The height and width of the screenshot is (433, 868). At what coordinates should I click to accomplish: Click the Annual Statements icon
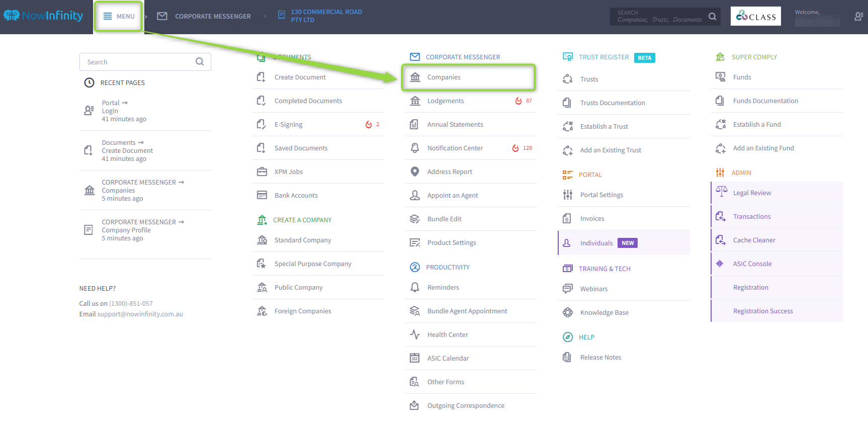(x=414, y=124)
